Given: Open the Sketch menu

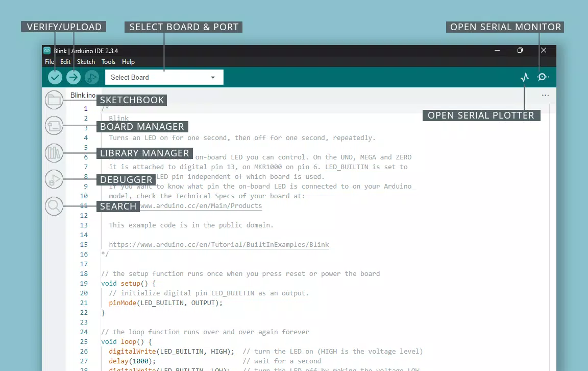Looking at the screenshot, I should pyautogui.click(x=86, y=62).
